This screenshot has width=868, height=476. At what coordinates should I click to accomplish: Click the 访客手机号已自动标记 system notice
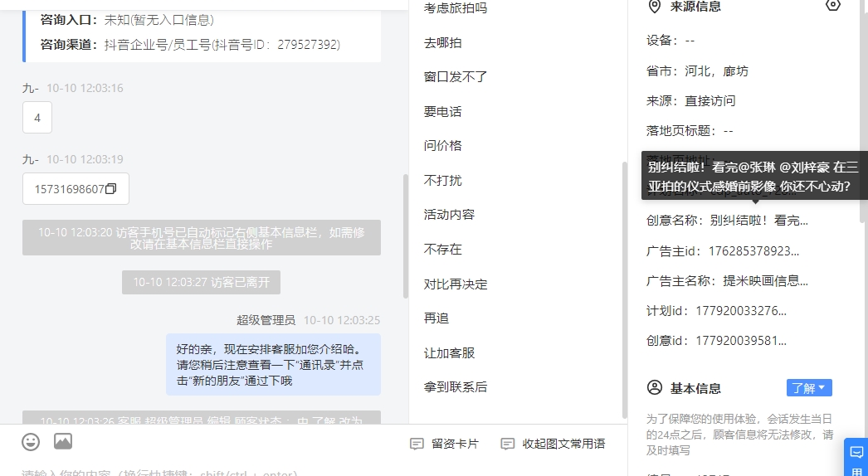point(202,238)
